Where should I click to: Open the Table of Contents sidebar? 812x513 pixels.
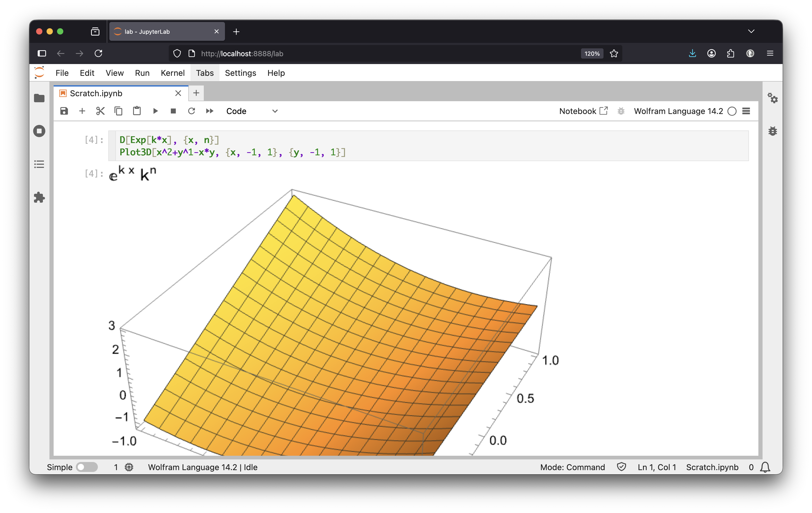40,164
